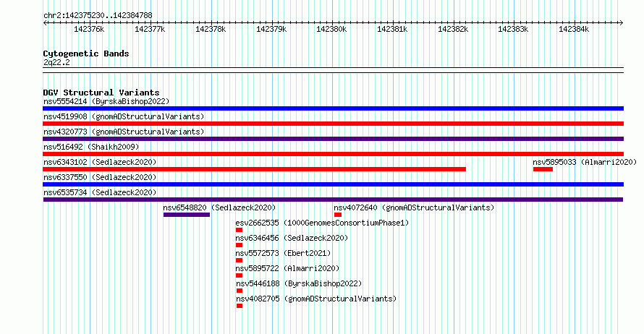This screenshot has height=334, width=644.
Task: Select the red nsv6343102 variant bar
Action: coord(254,169)
